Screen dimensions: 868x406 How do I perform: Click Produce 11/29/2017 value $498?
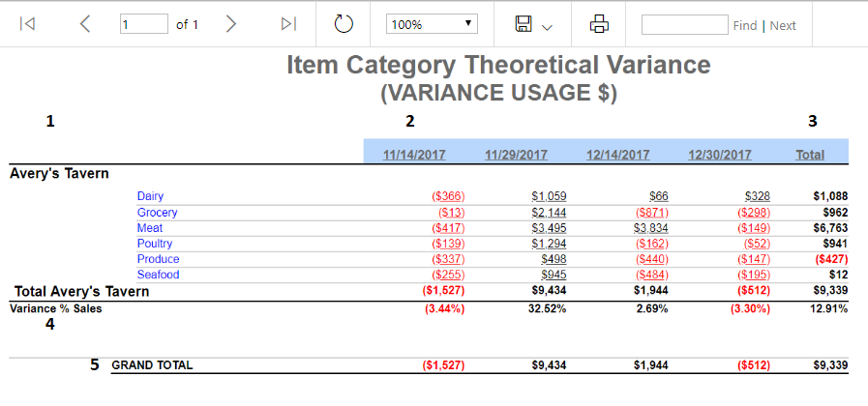tap(554, 259)
